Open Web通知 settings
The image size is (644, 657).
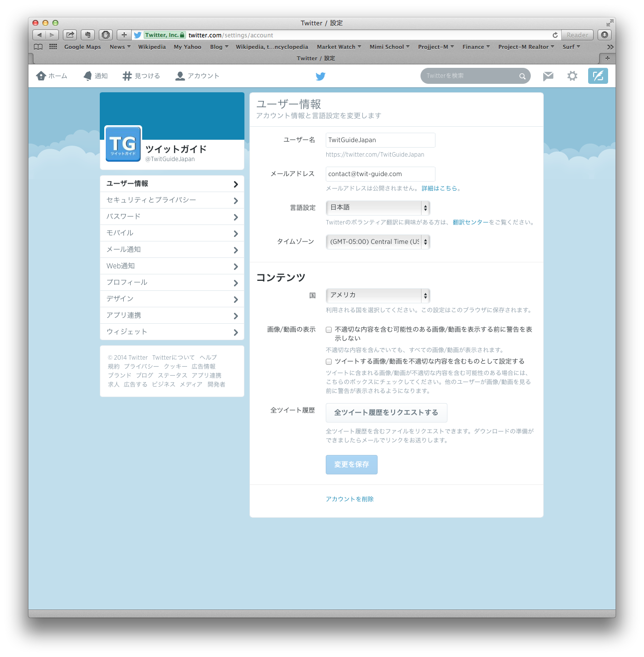(172, 266)
